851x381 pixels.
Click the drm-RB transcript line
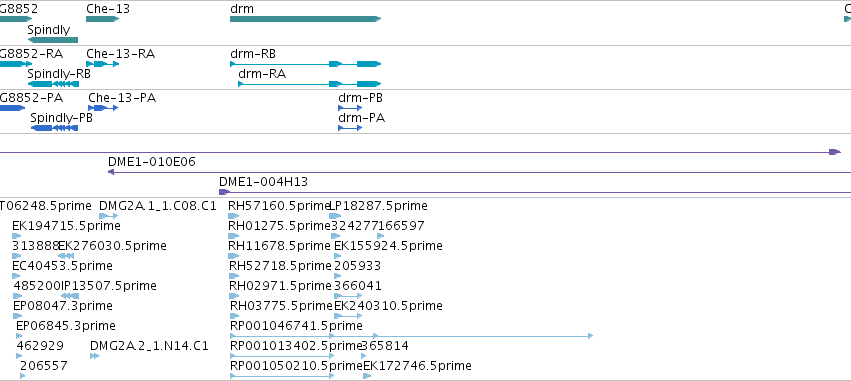(306, 64)
